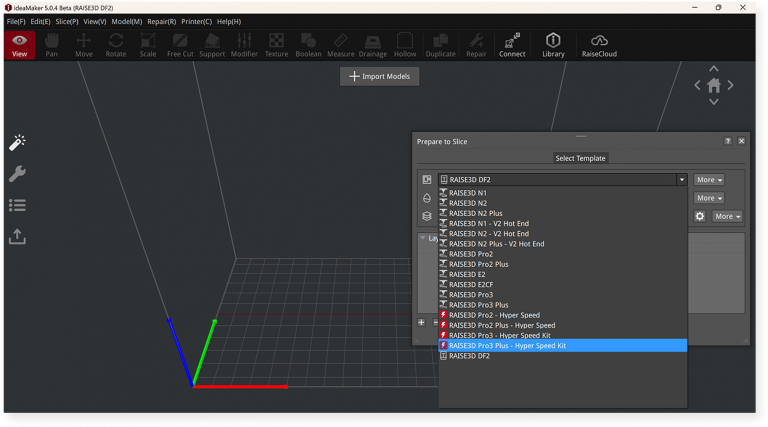This screenshot has height=427, width=768.
Task: Collapse the printer type dropdown arrow
Action: [681, 180]
